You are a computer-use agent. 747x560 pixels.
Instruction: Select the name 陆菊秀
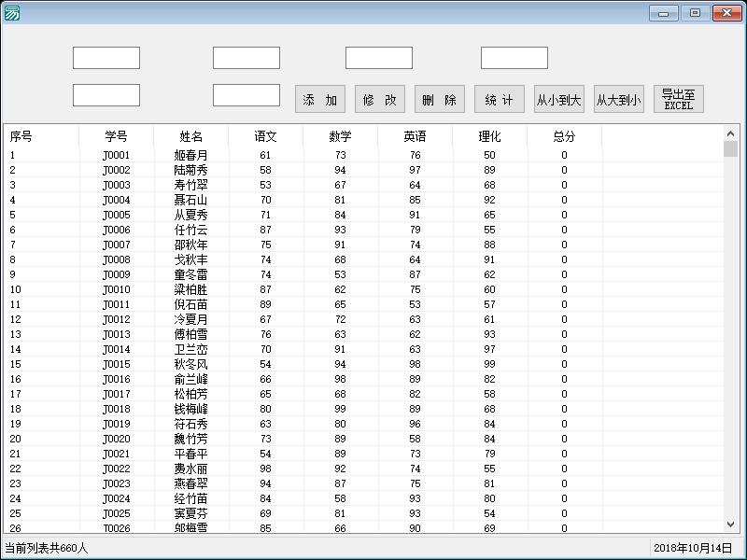pyautogui.click(x=191, y=170)
